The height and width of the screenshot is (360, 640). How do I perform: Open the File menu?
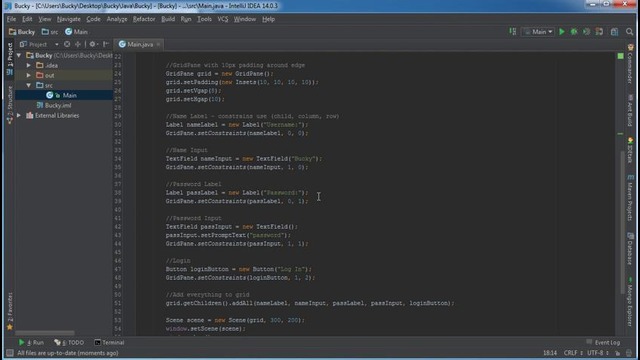[x=11, y=19]
